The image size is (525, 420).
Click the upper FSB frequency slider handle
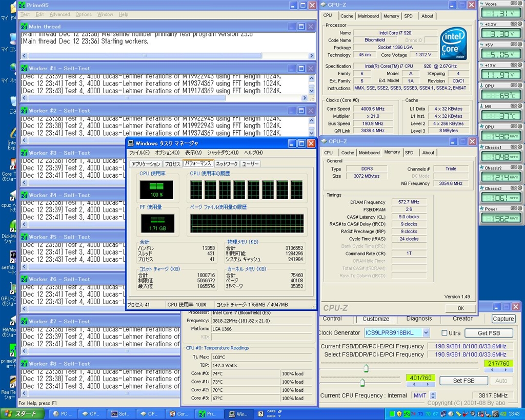(x=366, y=368)
